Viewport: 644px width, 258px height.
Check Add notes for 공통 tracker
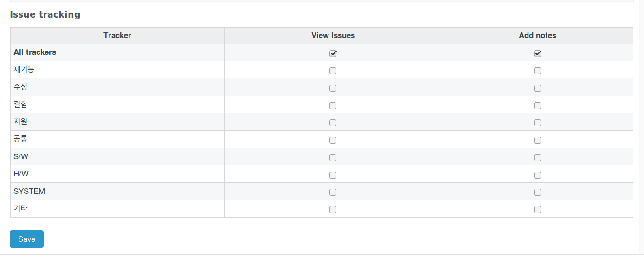537,140
